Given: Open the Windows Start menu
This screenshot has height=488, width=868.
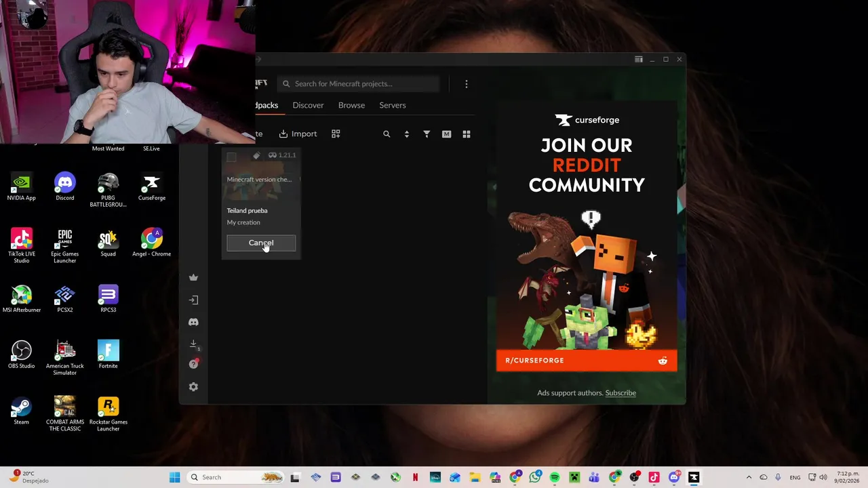Looking at the screenshot, I should (174, 477).
